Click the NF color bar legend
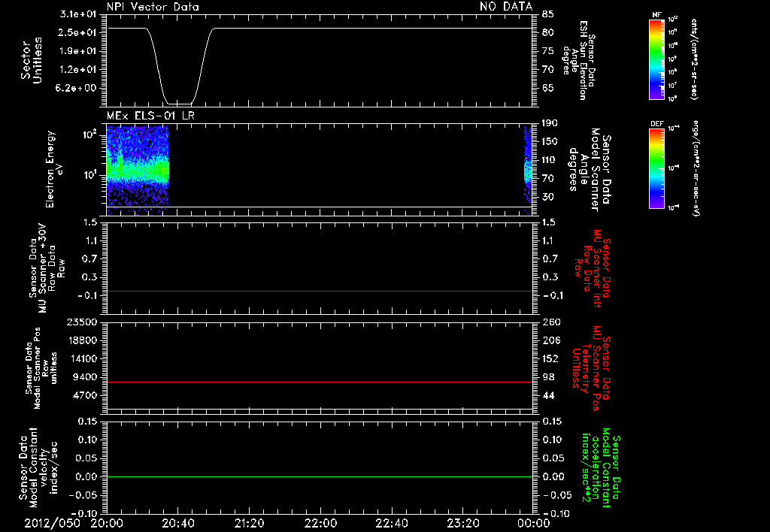This screenshot has height=532, width=770. 656,59
